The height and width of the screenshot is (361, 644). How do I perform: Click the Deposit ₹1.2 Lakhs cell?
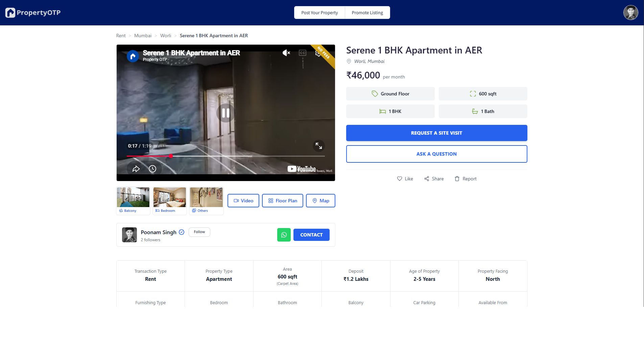point(356,276)
